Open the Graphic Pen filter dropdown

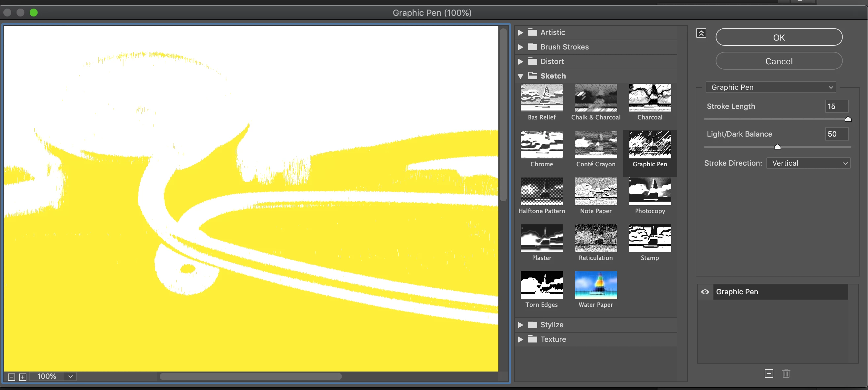[770, 87]
